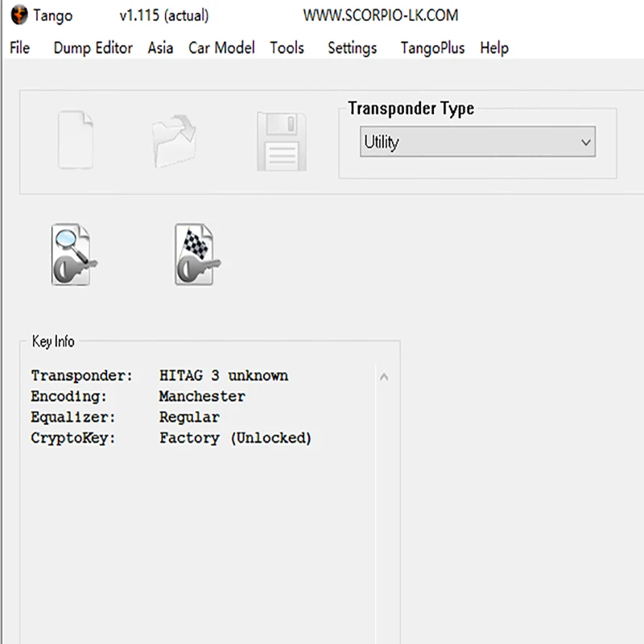Click the grayed-out Save floppy disk icon
The width and height of the screenshot is (644, 644).
coord(282,142)
